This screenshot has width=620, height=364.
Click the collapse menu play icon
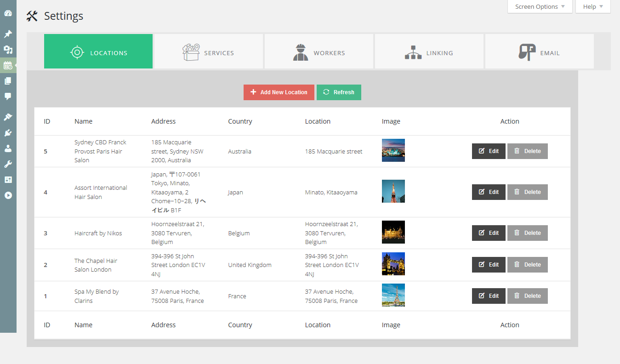point(8,195)
